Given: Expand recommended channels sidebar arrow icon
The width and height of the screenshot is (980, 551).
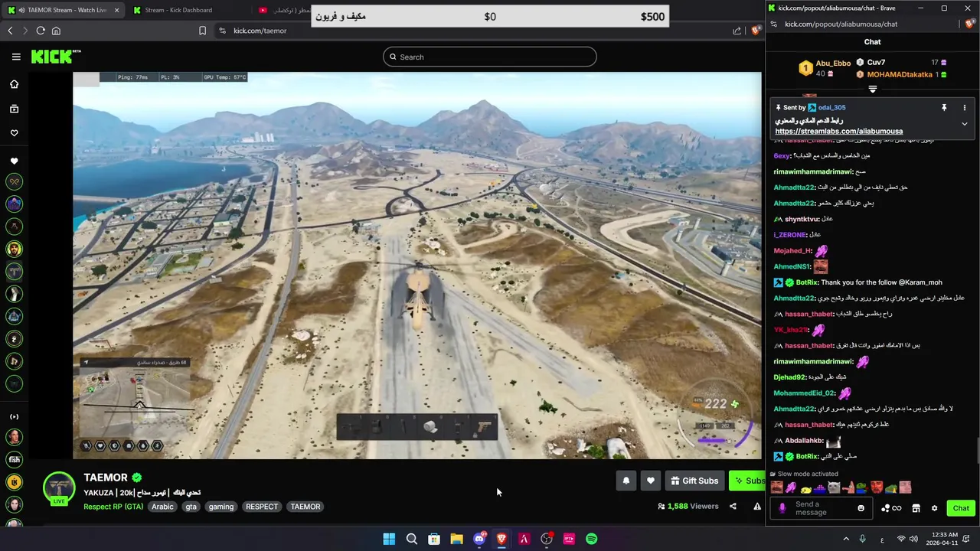Looking at the screenshot, I should (x=14, y=416).
